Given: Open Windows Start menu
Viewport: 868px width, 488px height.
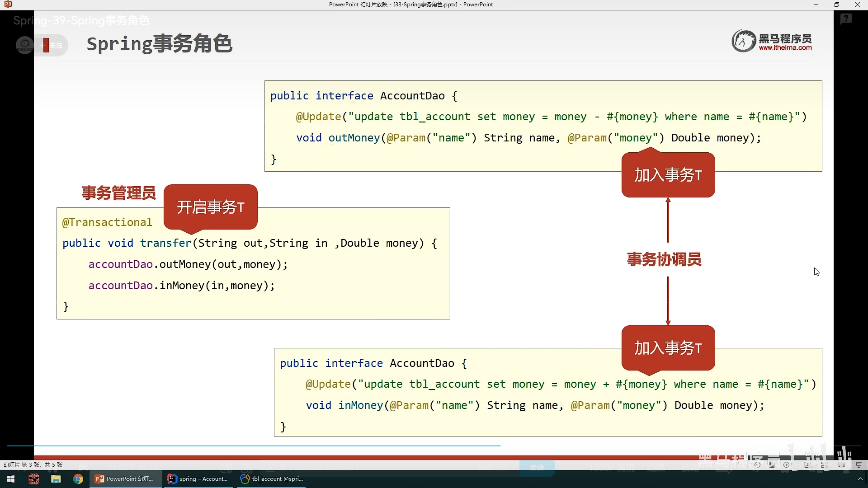Looking at the screenshot, I should tap(11, 479).
